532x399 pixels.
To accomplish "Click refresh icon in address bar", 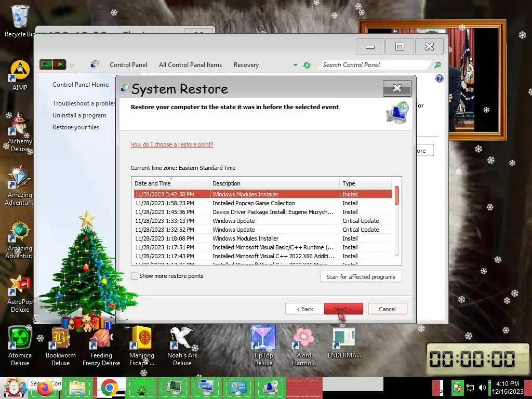I will [x=307, y=65].
